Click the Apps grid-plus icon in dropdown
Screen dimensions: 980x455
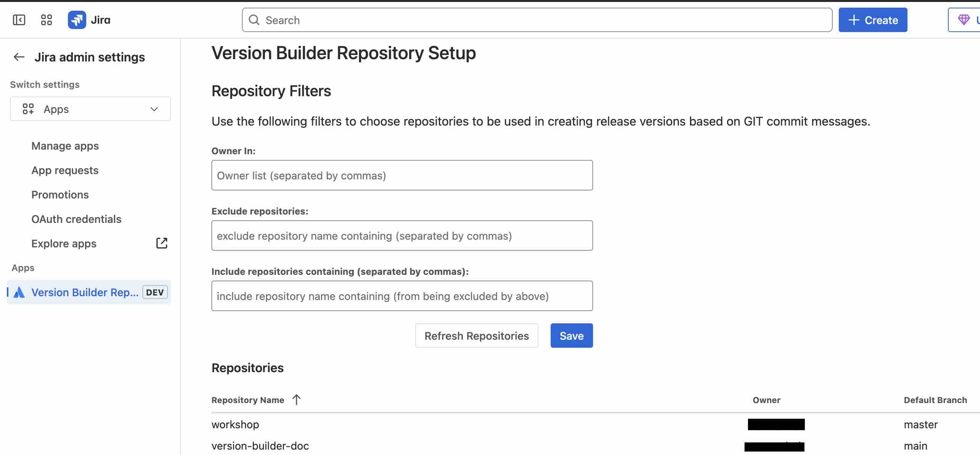pyautogui.click(x=28, y=109)
